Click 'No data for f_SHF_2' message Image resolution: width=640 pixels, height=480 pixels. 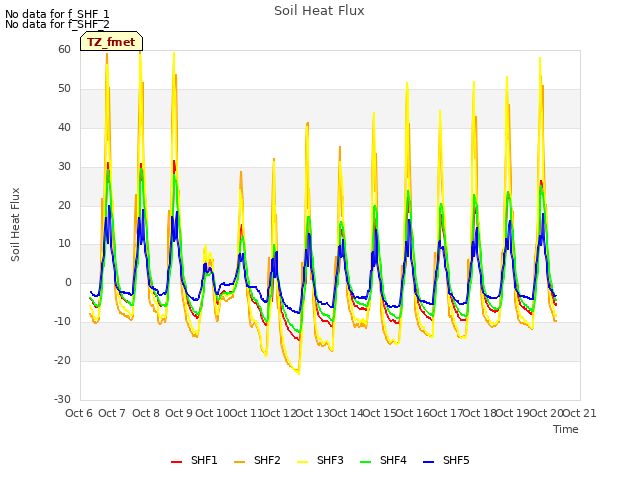point(57,24)
